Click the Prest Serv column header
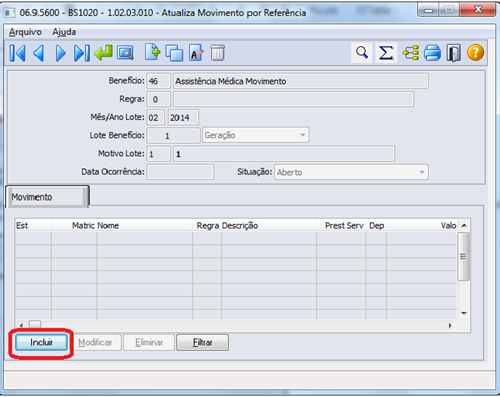This screenshot has height=397, width=500. pyautogui.click(x=341, y=226)
